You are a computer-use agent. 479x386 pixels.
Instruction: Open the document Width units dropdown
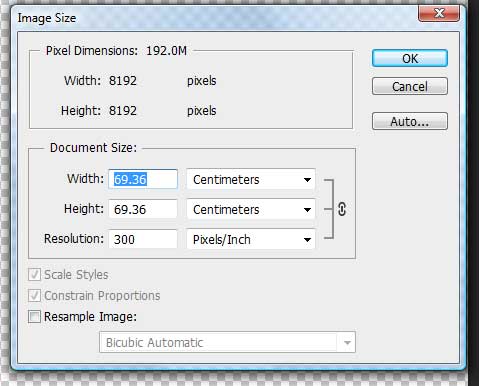click(x=251, y=179)
